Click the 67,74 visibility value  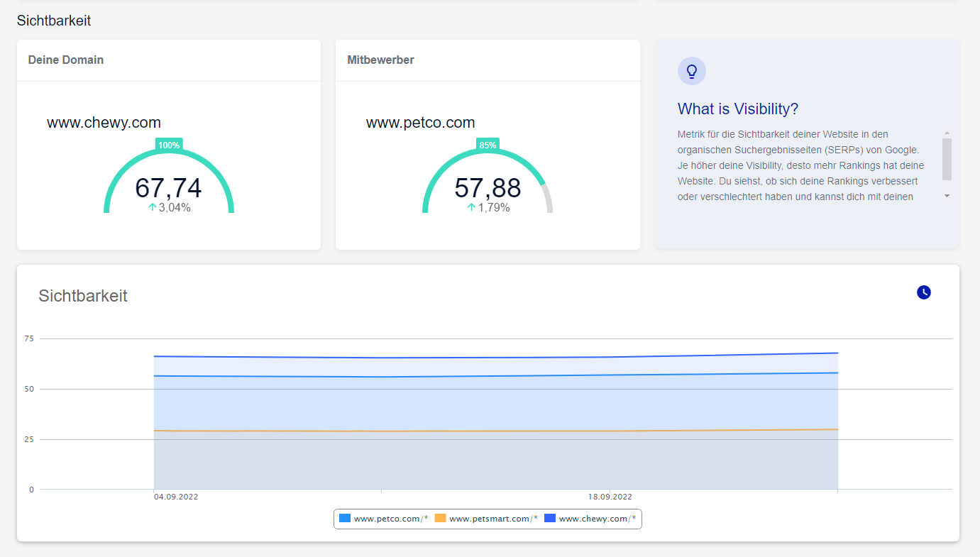tap(169, 188)
